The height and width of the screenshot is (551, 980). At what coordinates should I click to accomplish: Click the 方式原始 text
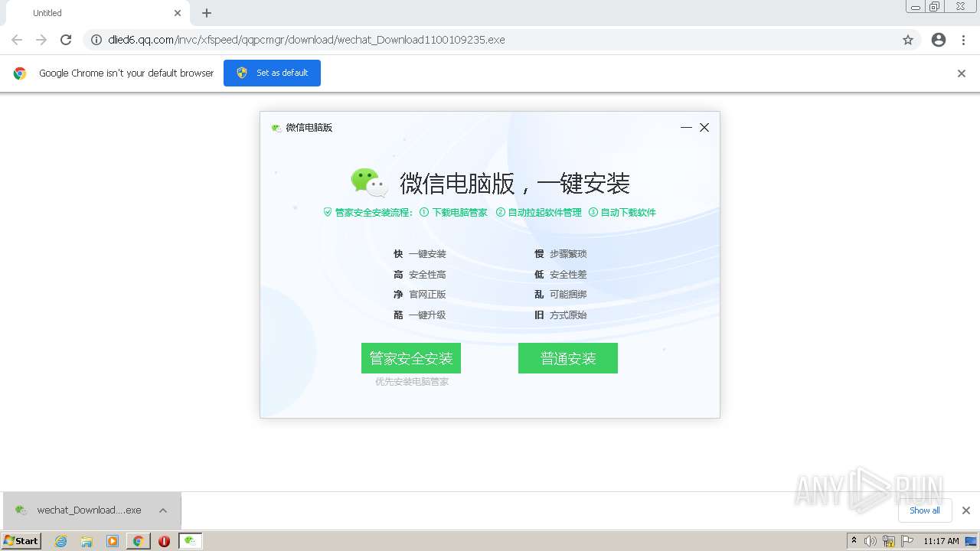pos(568,315)
